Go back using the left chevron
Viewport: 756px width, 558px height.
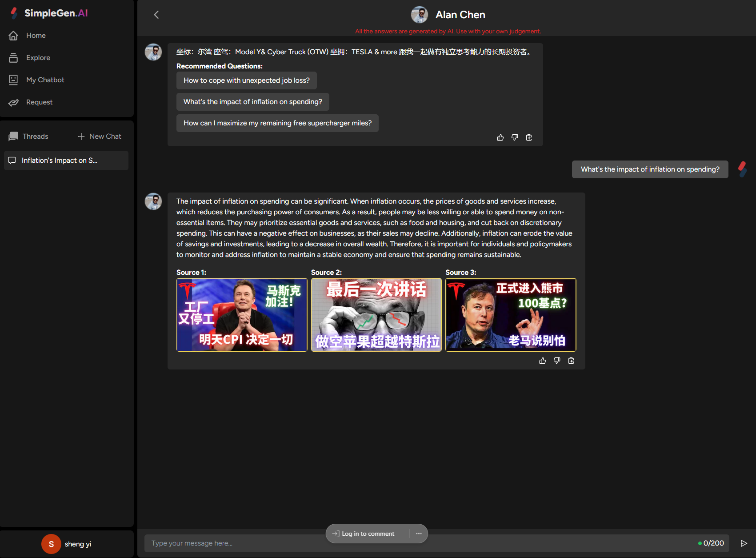(x=156, y=15)
